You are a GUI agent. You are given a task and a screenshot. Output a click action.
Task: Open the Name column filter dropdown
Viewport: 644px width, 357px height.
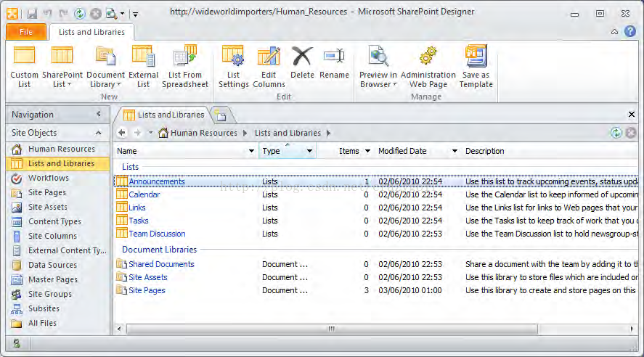pyautogui.click(x=251, y=151)
